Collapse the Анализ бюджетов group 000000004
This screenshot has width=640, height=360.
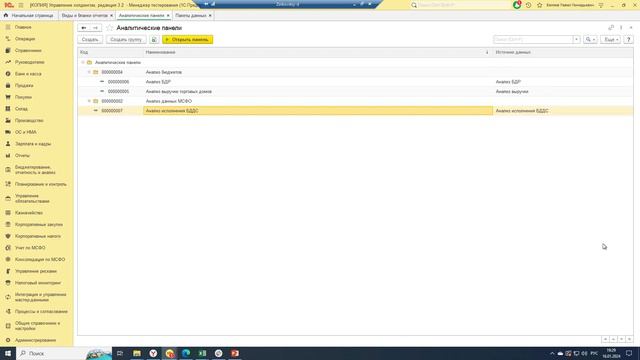point(89,72)
